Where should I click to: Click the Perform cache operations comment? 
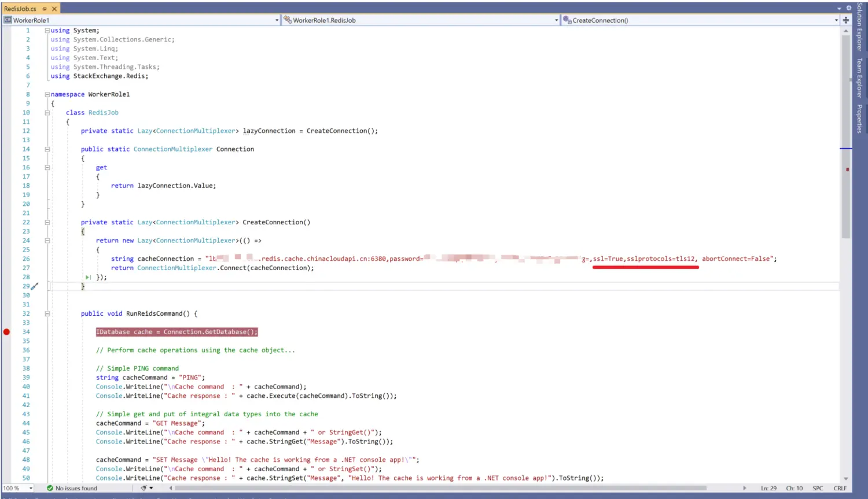196,350
